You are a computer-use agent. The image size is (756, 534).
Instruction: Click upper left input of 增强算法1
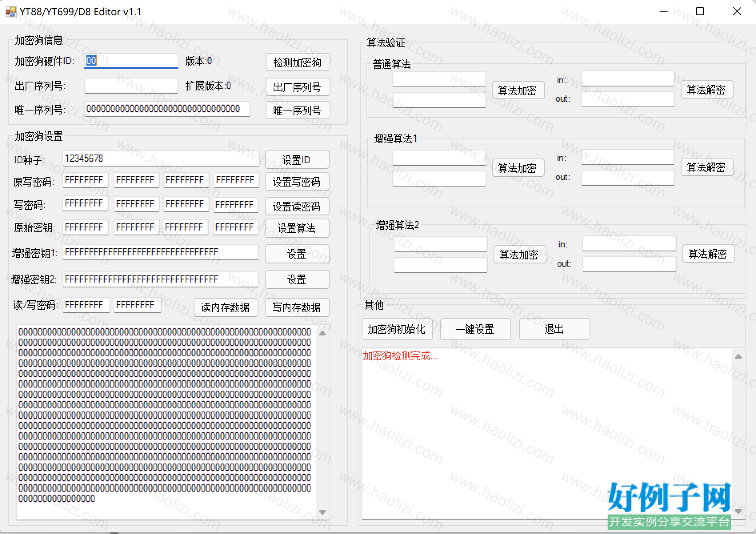(439, 158)
